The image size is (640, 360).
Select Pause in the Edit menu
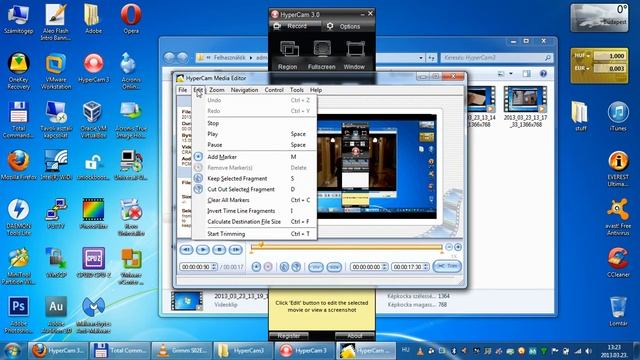pyautogui.click(x=254, y=145)
